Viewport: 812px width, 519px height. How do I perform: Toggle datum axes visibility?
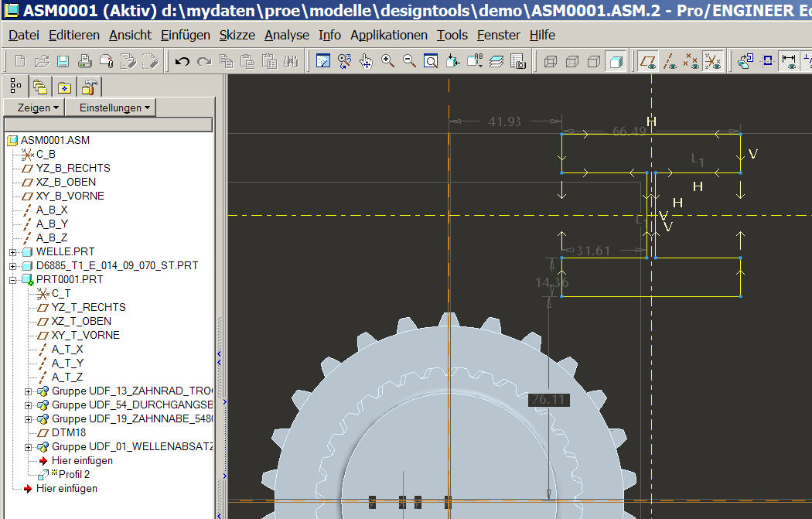(x=670, y=62)
